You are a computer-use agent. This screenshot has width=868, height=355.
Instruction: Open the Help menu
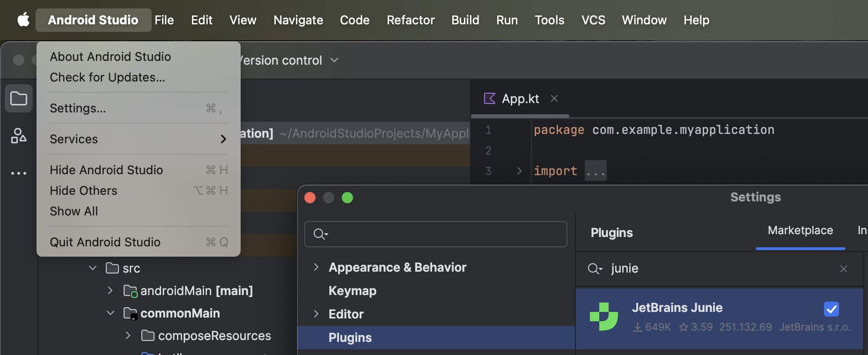click(x=696, y=20)
